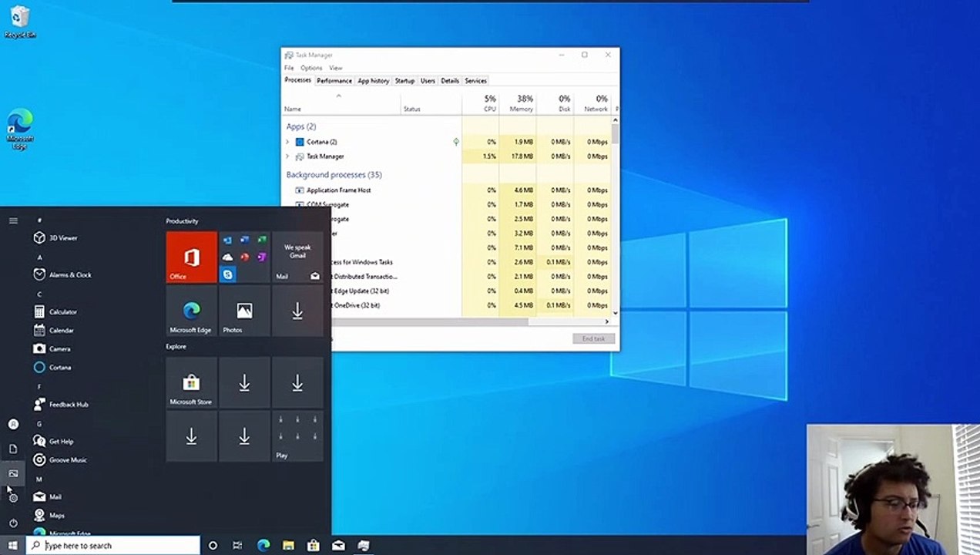Image resolution: width=980 pixels, height=555 pixels.
Task: Sort by the Memory column header
Action: point(518,103)
